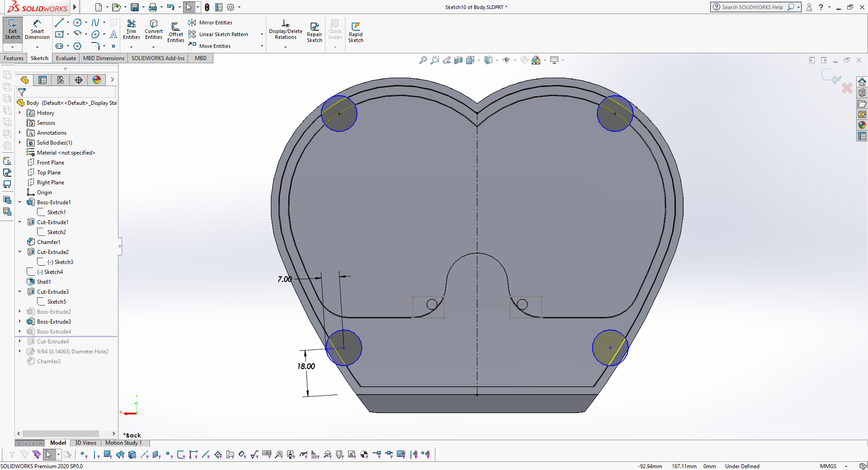Select the Sketch Fillet tool

click(x=95, y=46)
